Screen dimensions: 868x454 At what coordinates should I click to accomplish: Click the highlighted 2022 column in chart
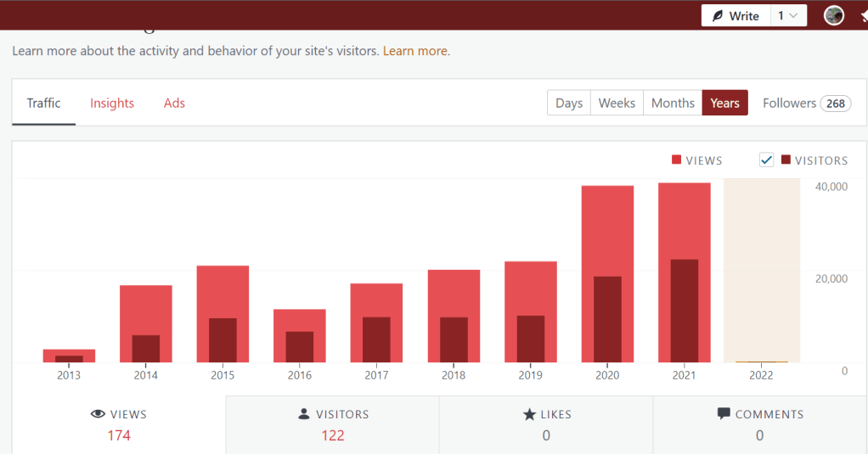(x=761, y=272)
